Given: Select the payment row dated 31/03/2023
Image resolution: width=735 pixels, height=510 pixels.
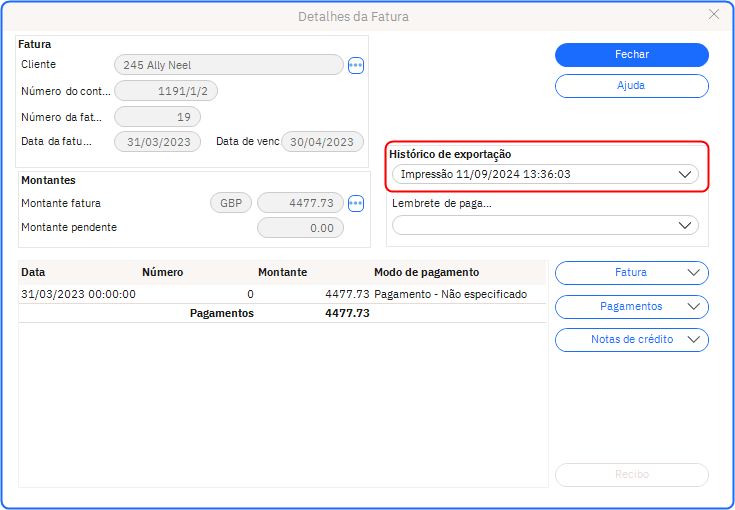Looking at the screenshot, I should [x=280, y=295].
